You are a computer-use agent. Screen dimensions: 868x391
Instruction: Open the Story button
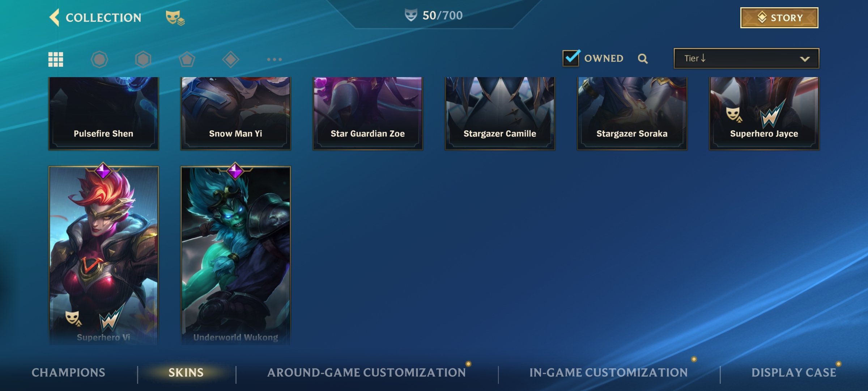[x=779, y=18]
